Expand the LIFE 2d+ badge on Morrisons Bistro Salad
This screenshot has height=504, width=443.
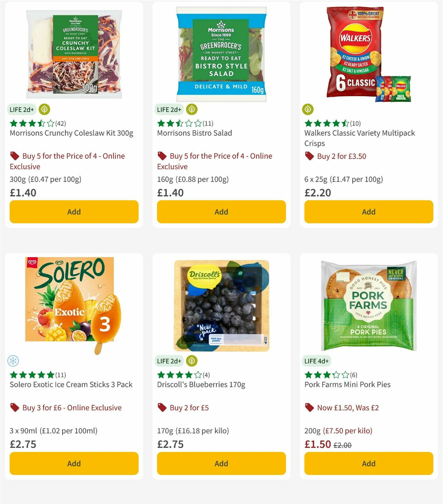coord(169,109)
